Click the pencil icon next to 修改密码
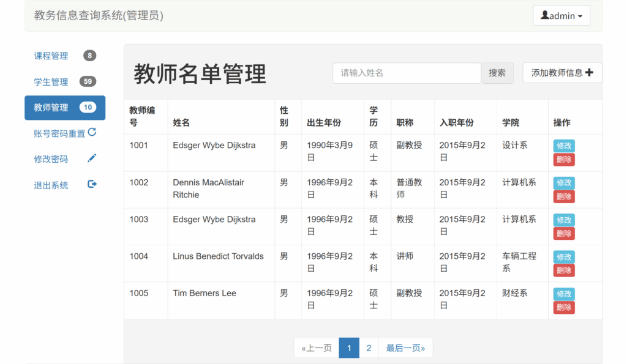This screenshot has height=364, width=627. coord(92,158)
